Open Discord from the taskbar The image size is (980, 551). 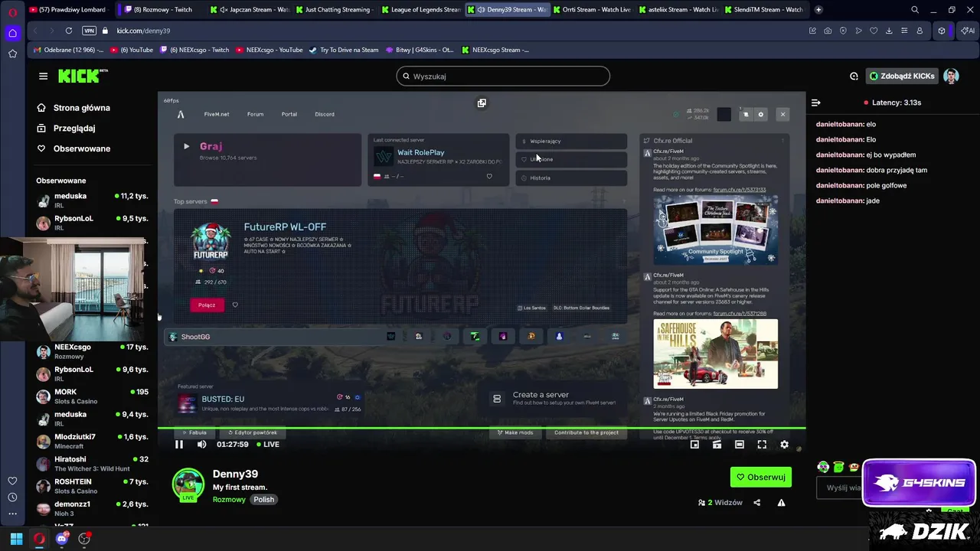(x=62, y=539)
